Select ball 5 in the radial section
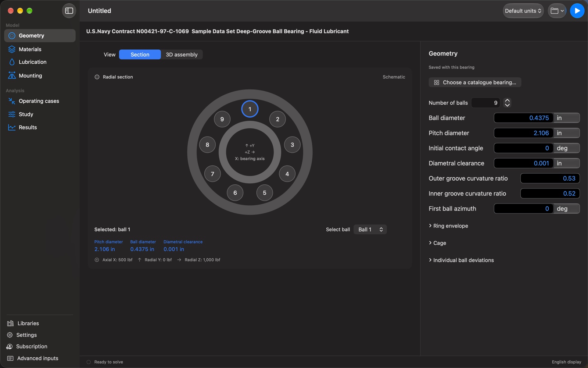588x368 pixels. [265, 193]
